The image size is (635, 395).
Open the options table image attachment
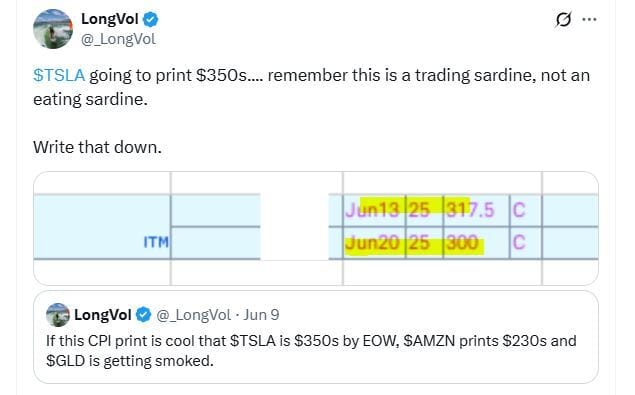[x=315, y=228]
